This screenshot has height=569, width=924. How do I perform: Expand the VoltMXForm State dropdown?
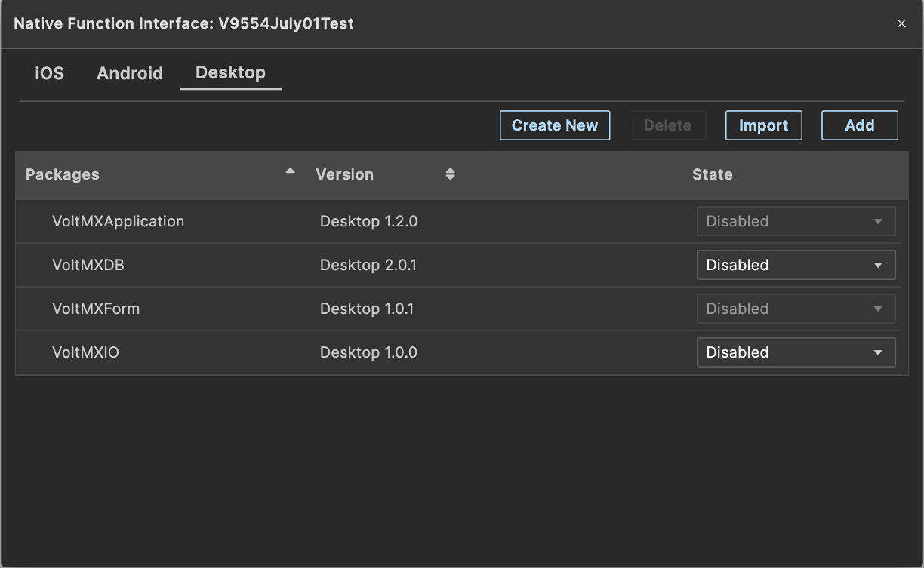796,309
